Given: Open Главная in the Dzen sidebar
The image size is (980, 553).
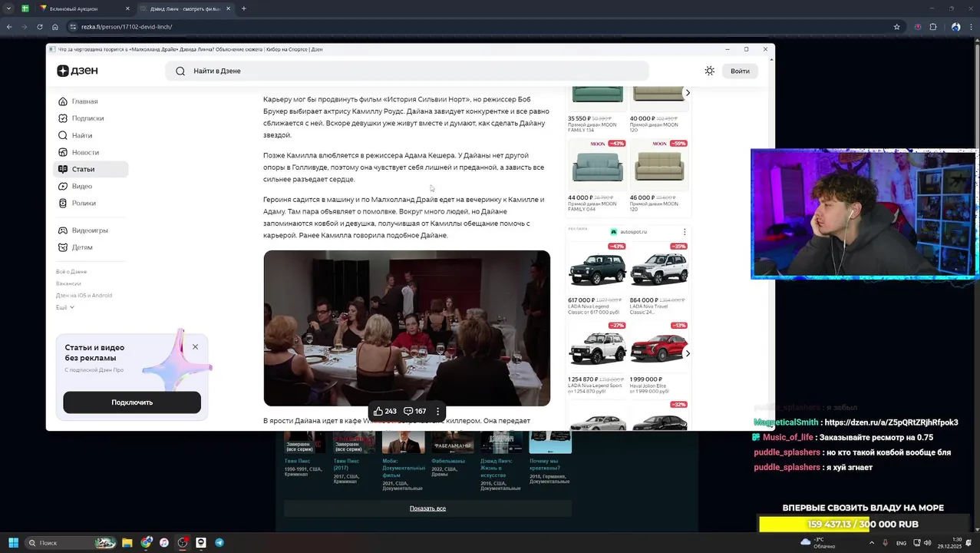Looking at the screenshot, I should pyautogui.click(x=84, y=101).
